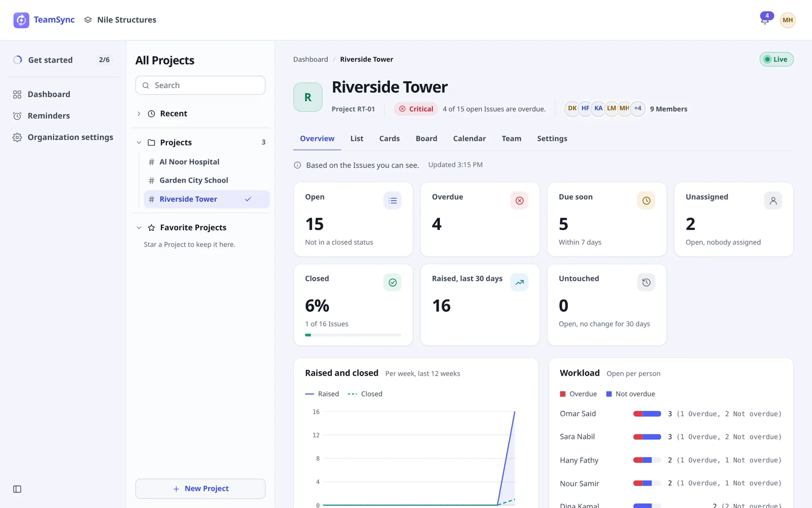Click the info icon near Based on Issues
This screenshot has height=508, width=812.
pos(297,165)
